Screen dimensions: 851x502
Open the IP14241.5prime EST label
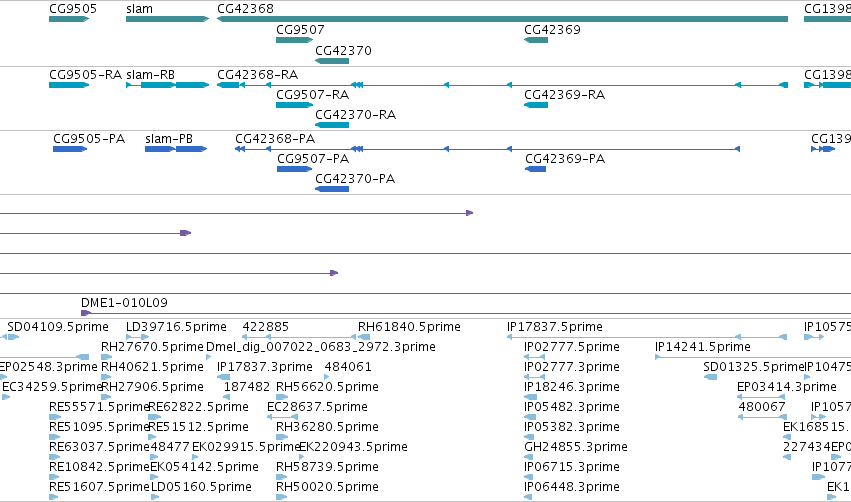pyautogui.click(x=703, y=347)
